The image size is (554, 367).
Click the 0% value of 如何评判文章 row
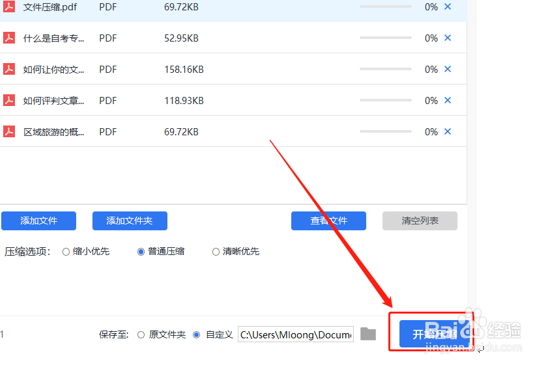[x=431, y=101]
